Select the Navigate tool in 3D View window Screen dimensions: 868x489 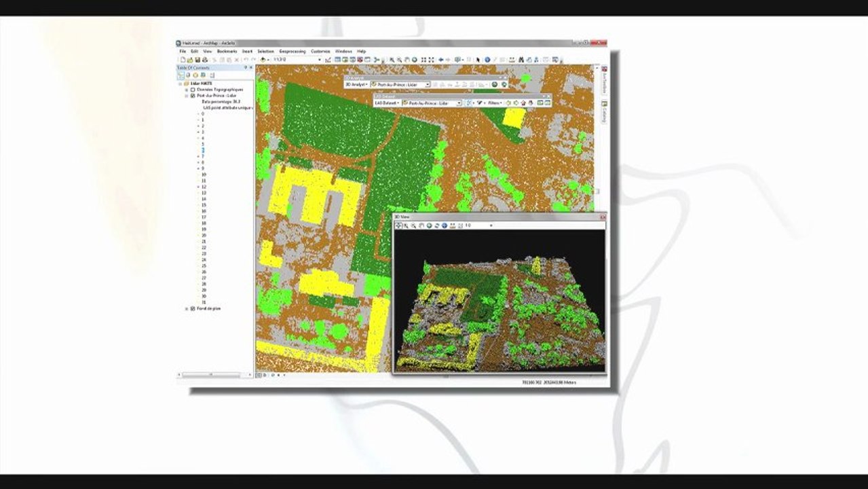point(398,225)
